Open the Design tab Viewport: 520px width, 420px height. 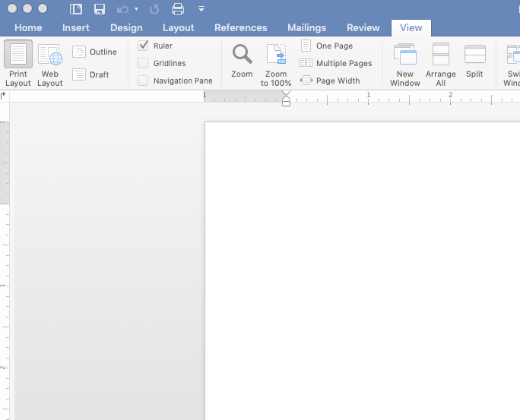[126, 28]
